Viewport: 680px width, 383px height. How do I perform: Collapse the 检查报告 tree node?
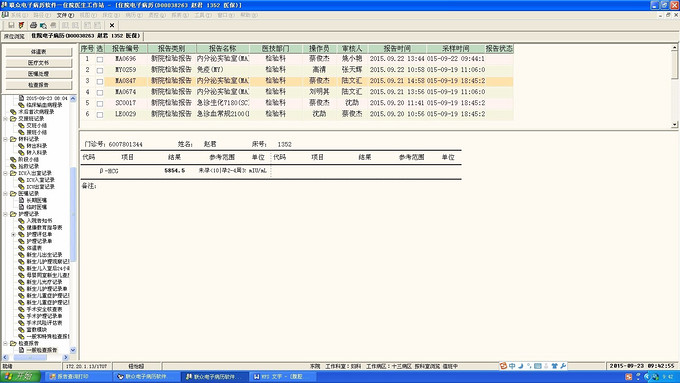click(6, 343)
